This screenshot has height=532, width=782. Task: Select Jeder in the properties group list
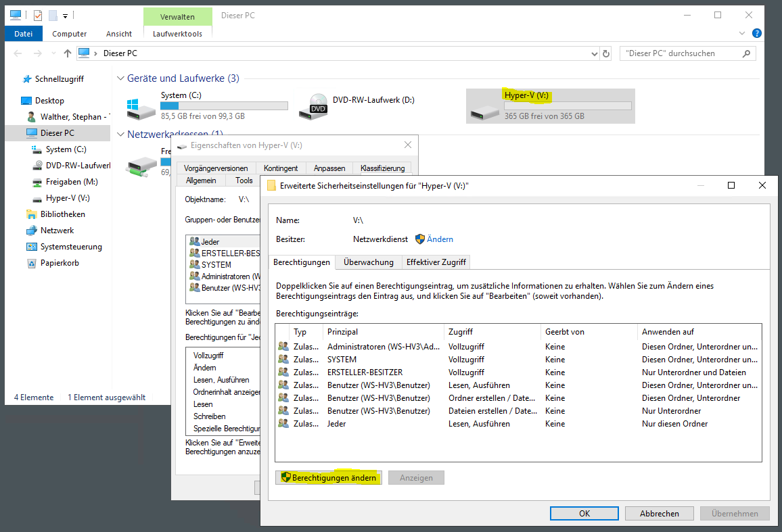[x=223, y=242]
